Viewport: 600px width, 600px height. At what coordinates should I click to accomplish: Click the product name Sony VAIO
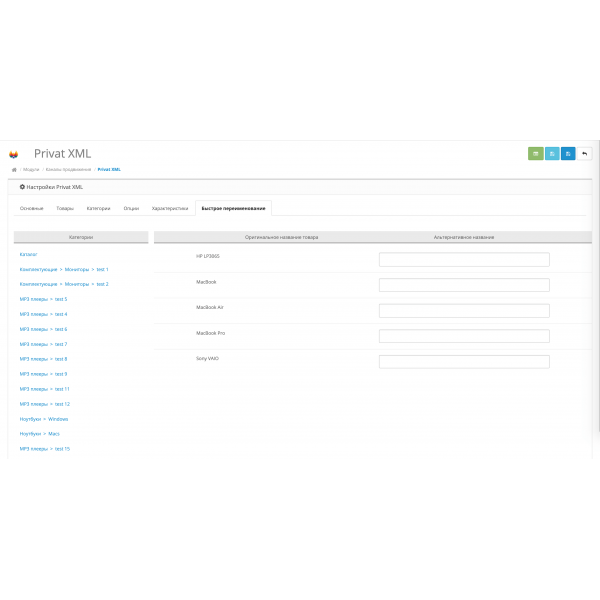point(207,359)
